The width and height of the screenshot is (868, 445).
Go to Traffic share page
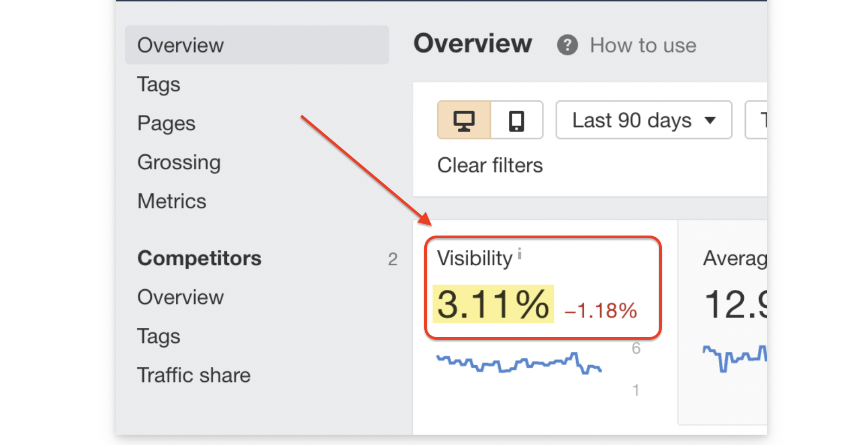coord(194,376)
